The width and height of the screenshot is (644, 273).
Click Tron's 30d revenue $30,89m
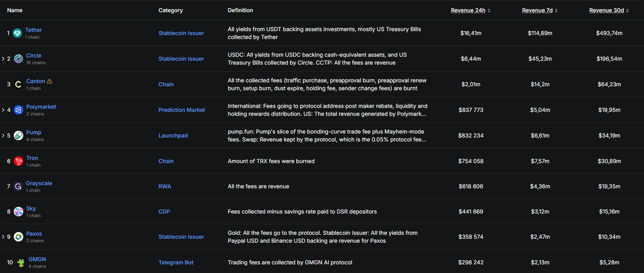coord(609,161)
